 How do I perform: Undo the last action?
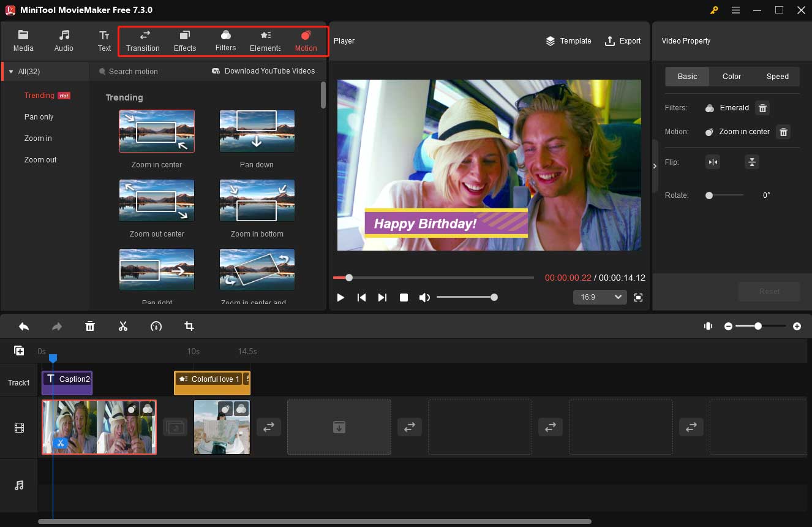[x=24, y=327]
